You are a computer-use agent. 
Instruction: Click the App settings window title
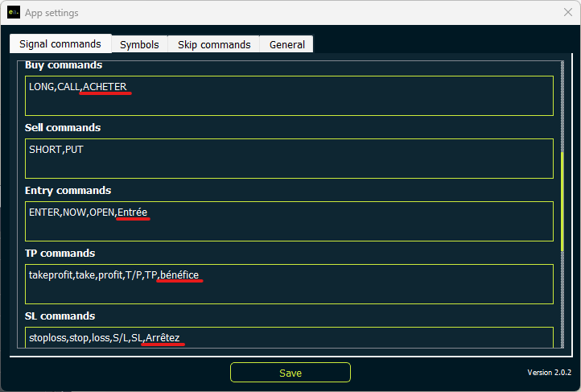52,13
